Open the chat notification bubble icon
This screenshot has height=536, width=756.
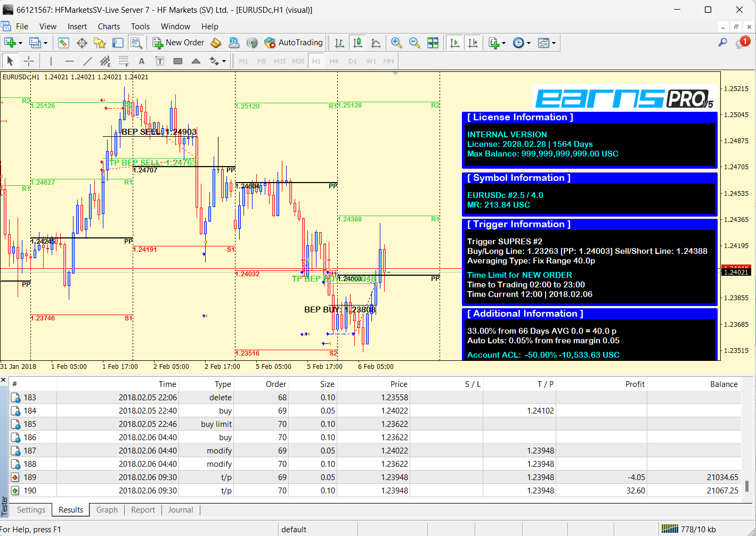pyautogui.click(x=742, y=43)
